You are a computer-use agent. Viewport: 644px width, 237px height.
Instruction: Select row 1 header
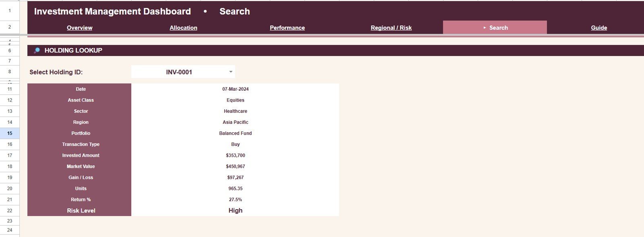[x=10, y=11]
